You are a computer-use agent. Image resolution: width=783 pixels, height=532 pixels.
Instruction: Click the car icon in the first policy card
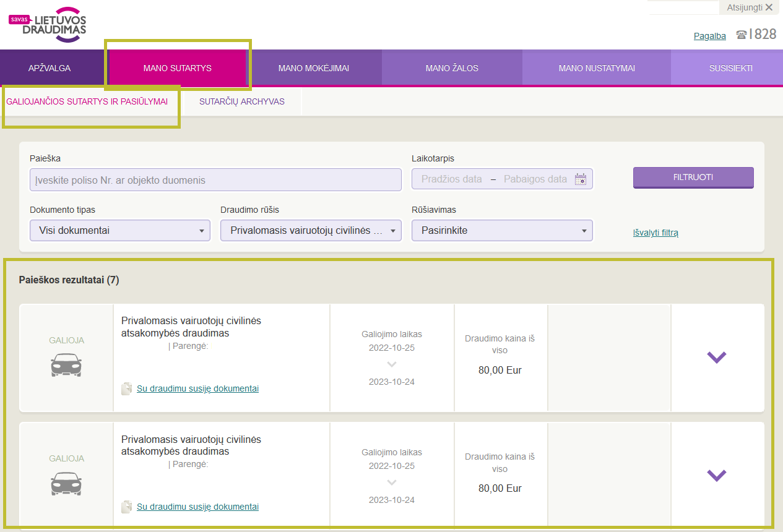point(66,365)
